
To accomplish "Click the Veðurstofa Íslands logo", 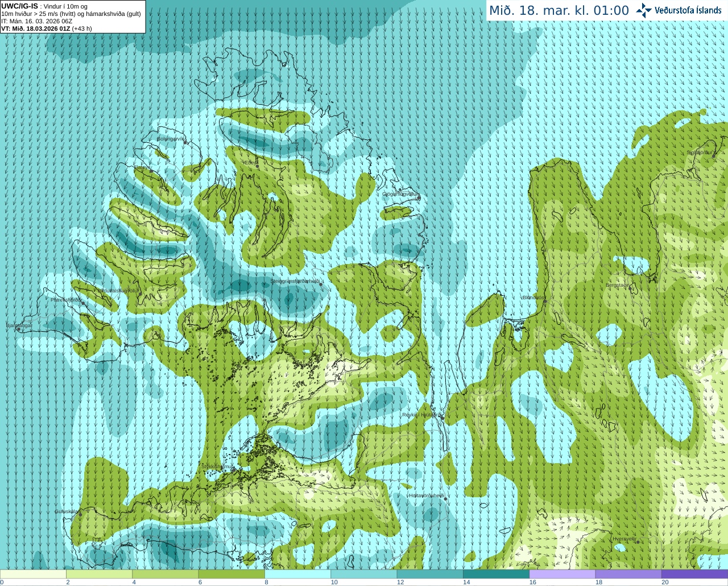I will pos(679,10).
